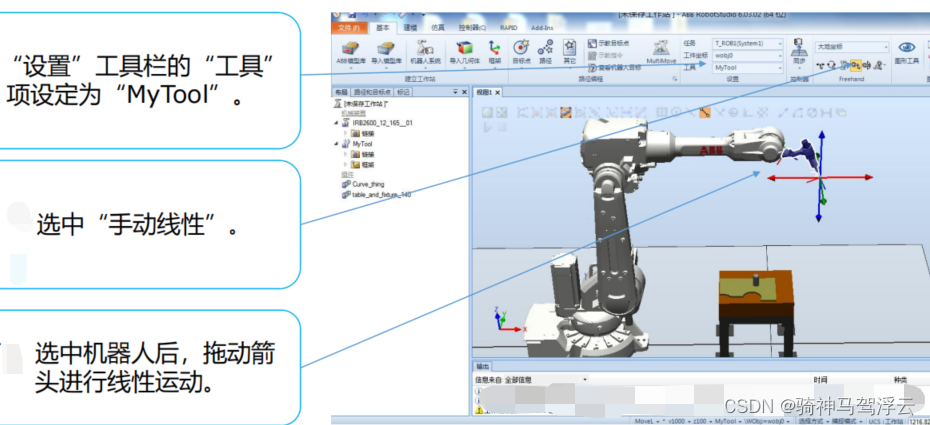The height and width of the screenshot is (425, 930).
Task: Switch to the 控制器 ribbon tab
Action: pyautogui.click(x=472, y=28)
